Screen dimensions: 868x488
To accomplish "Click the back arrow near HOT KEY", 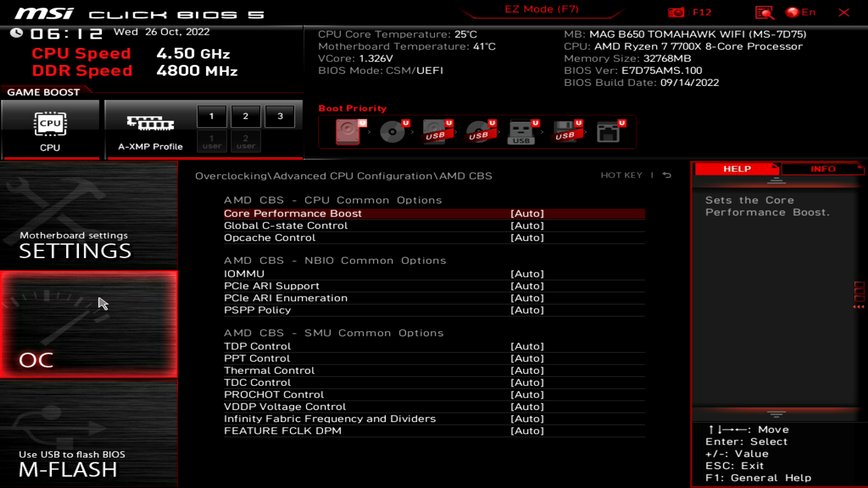I will (665, 175).
